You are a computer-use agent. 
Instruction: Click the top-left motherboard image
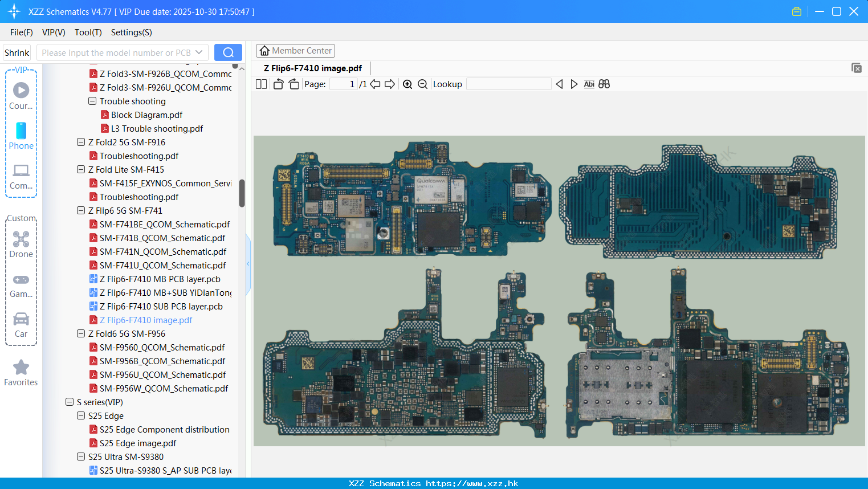(x=412, y=199)
